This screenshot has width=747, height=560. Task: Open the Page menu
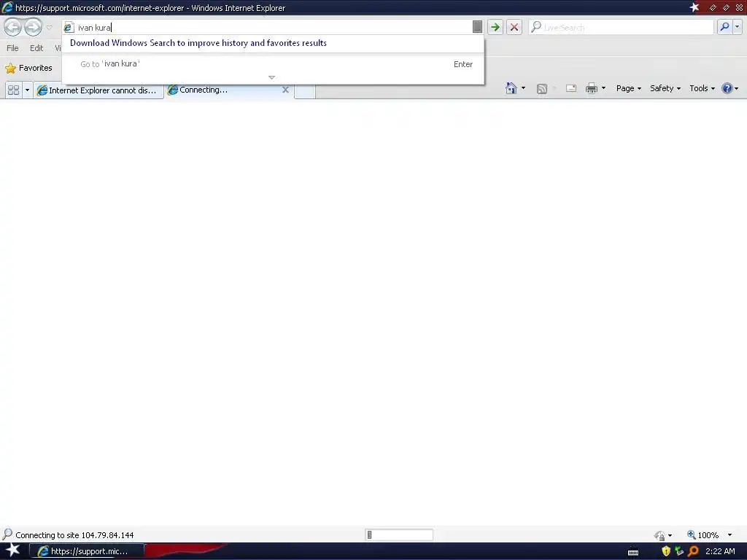628,88
